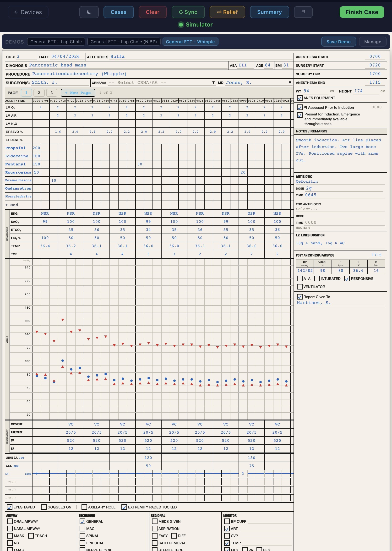The image size is (392, 551).
Task: Go back to Devices
Action: click(28, 12)
